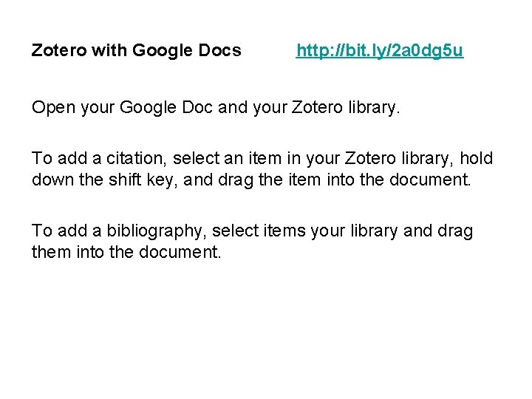The image size is (532, 399).
Task: Click the 'Zotero with Google Docs' heading
Action: tap(136, 51)
